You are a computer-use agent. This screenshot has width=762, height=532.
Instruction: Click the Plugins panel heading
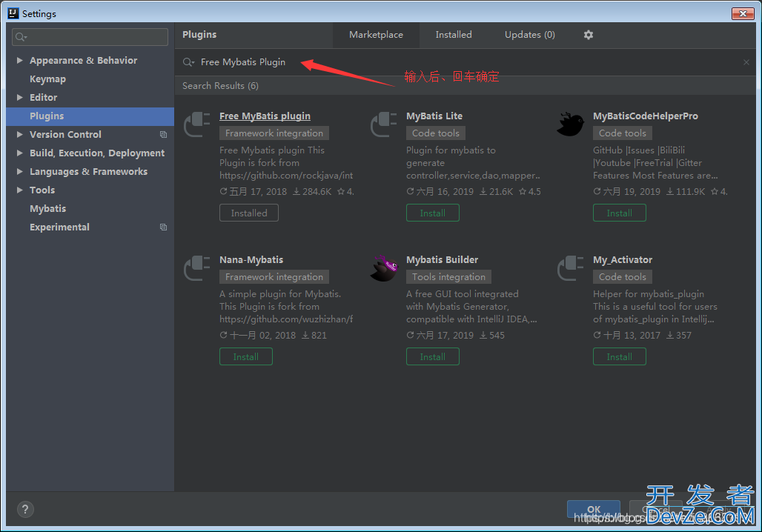[199, 35]
